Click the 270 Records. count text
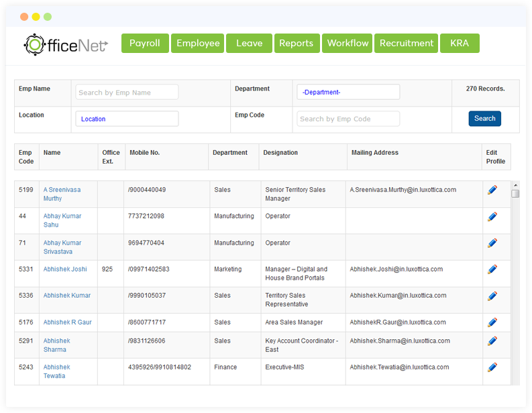The width and height of the screenshot is (532, 413). pyautogui.click(x=485, y=89)
